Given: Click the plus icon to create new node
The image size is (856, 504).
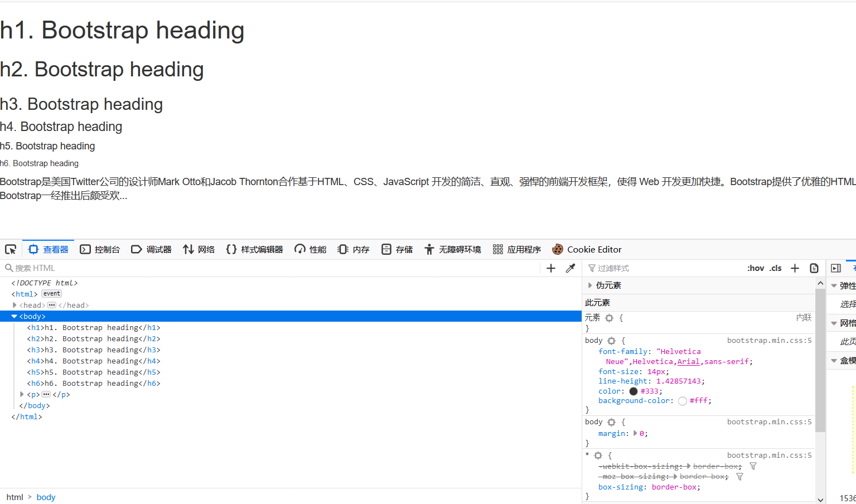Looking at the screenshot, I should coord(550,268).
